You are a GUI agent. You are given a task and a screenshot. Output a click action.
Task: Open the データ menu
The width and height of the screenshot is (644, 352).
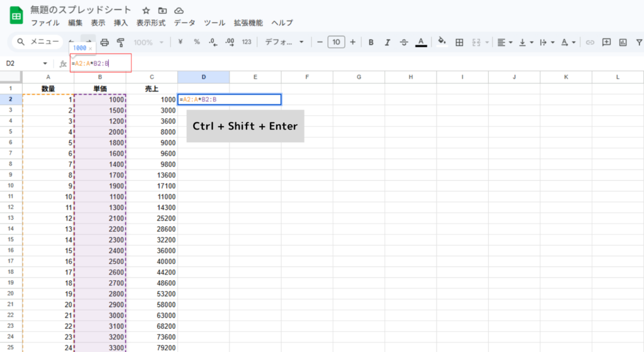point(184,23)
